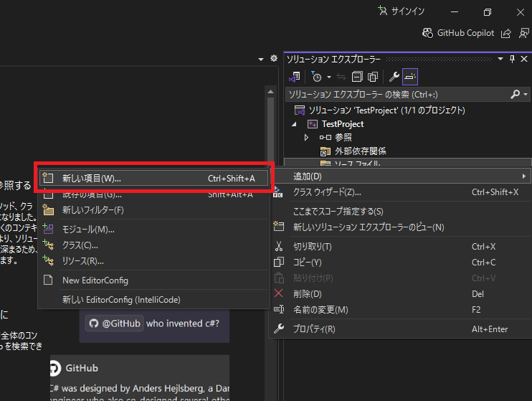532x401 pixels.
Task: Click the Solution Explorer search field
Action: pos(394,94)
